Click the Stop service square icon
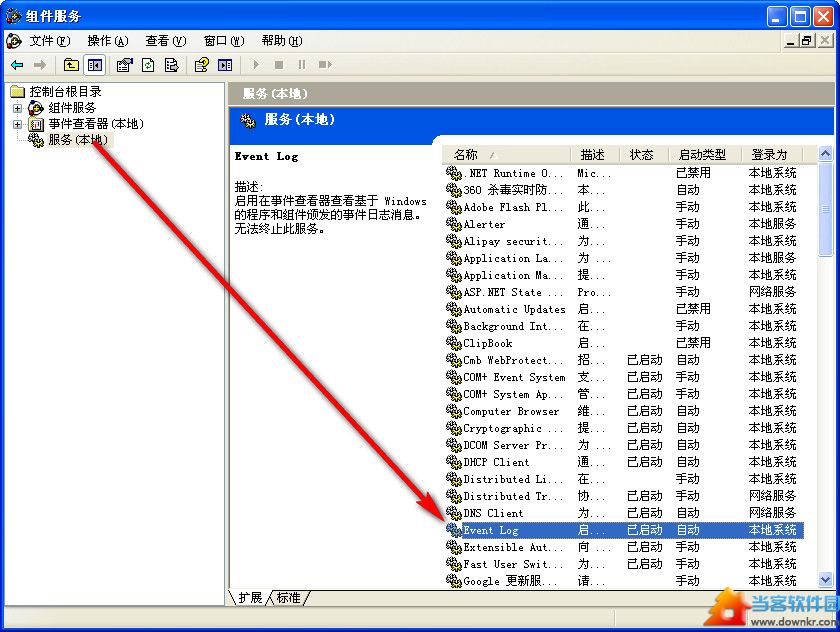Viewport: 840px width, 632px height. [279, 65]
